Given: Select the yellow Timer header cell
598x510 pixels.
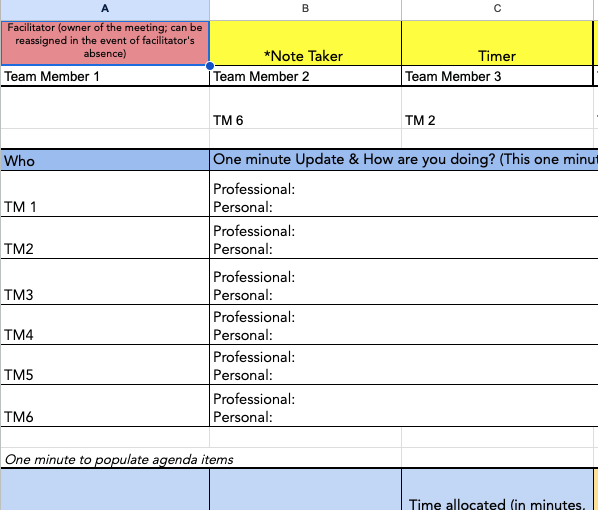Looking at the screenshot, I should coord(497,43).
